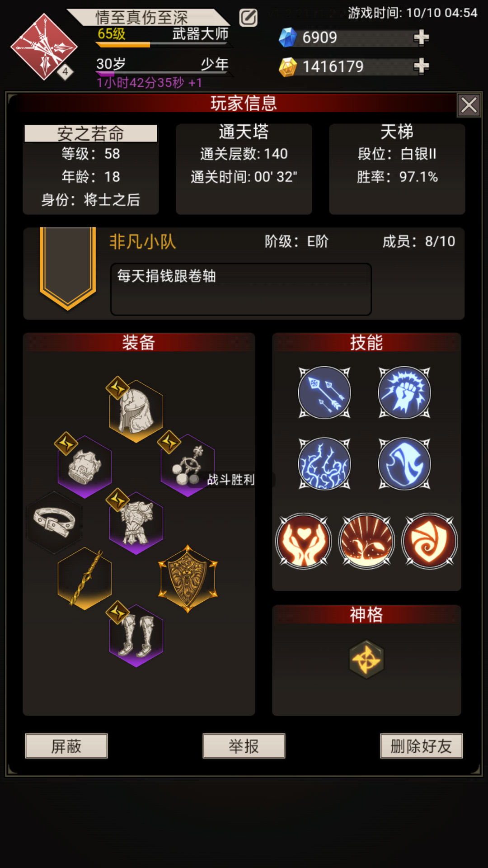Open the golden lion shield item

point(188,579)
